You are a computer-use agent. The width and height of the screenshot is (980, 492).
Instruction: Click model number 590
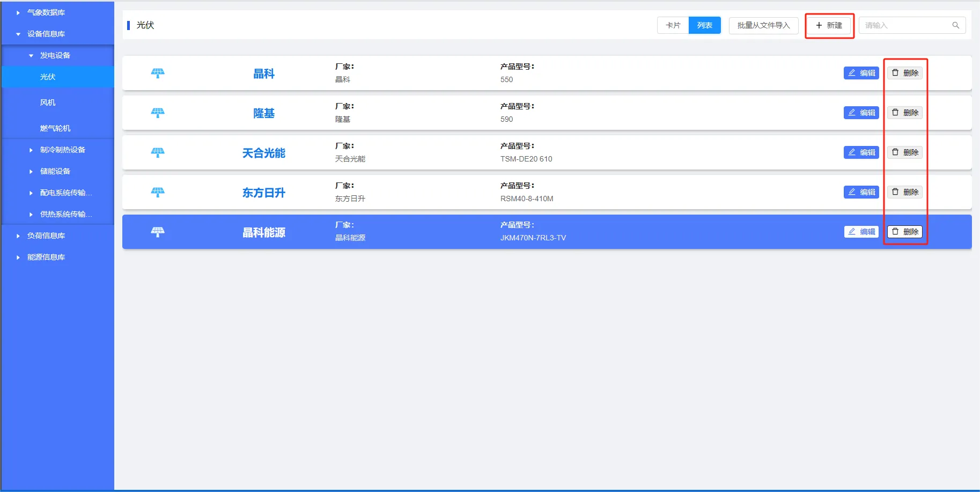(x=506, y=119)
